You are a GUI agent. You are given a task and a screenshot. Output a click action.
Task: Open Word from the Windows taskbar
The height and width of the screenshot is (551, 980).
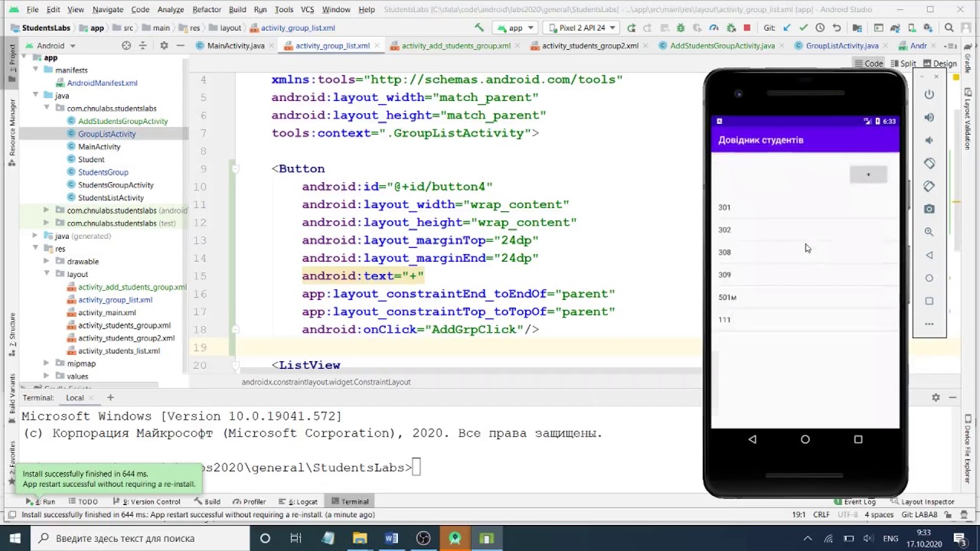pos(391,538)
